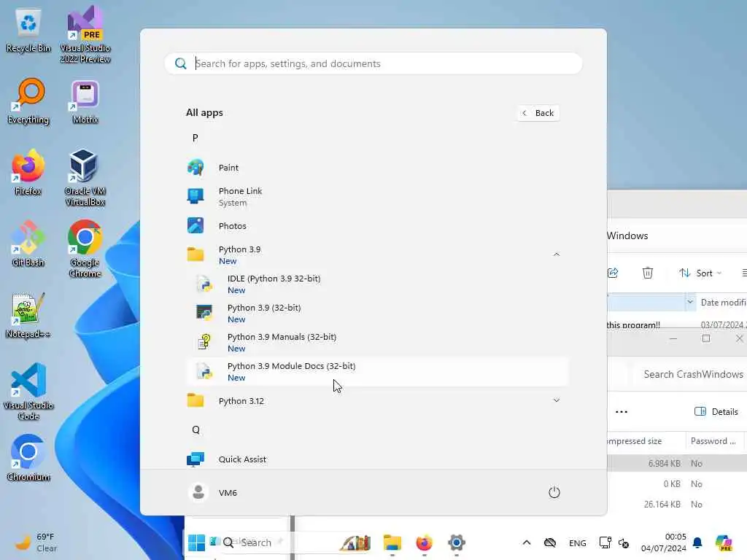Click the Windows Start button on the taskbar
Screen dimensions: 747x560
point(196,542)
